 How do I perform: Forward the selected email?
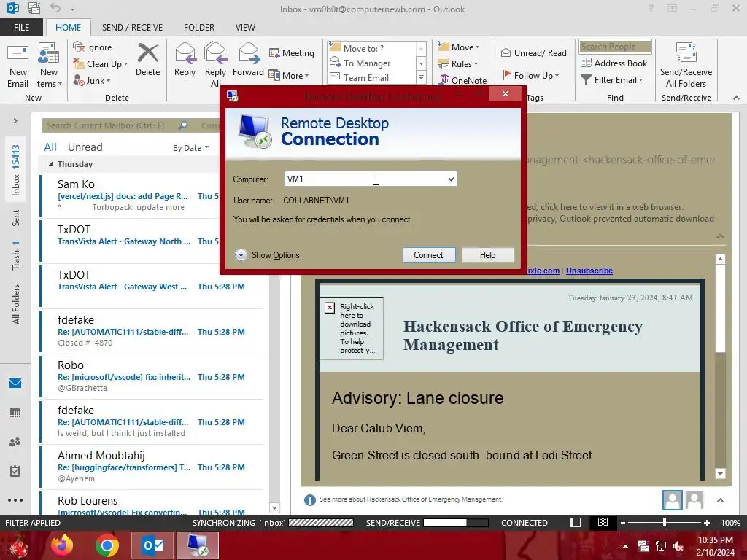tap(248, 60)
